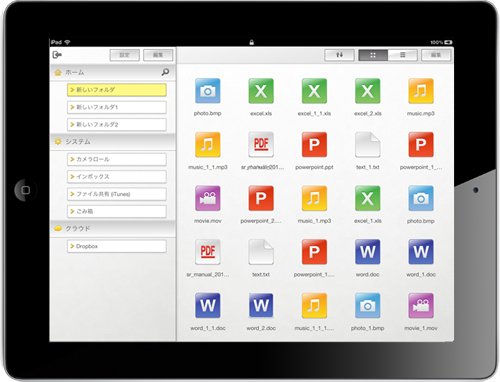Switch to grid view
The height and width of the screenshot is (382, 500).
point(373,55)
